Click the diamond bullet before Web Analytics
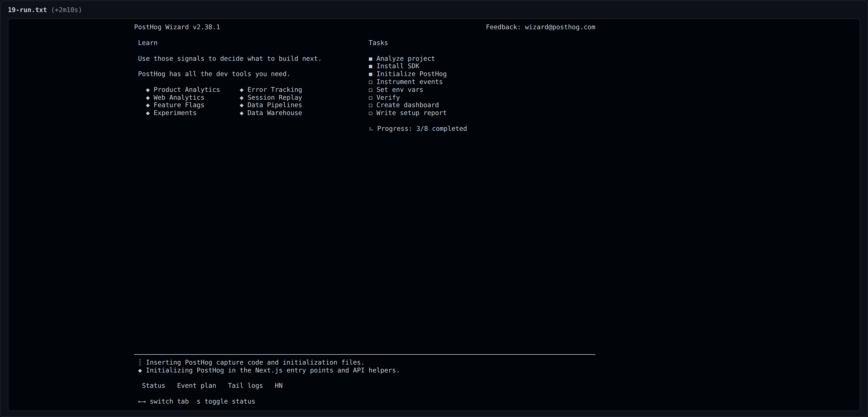This screenshot has height=417, width=868. [148, 98]
